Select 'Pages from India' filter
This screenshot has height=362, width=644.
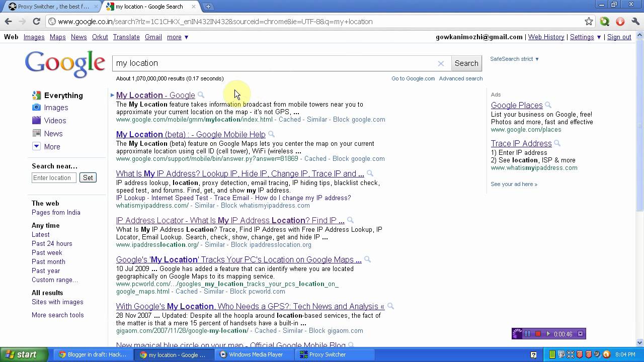56,213
